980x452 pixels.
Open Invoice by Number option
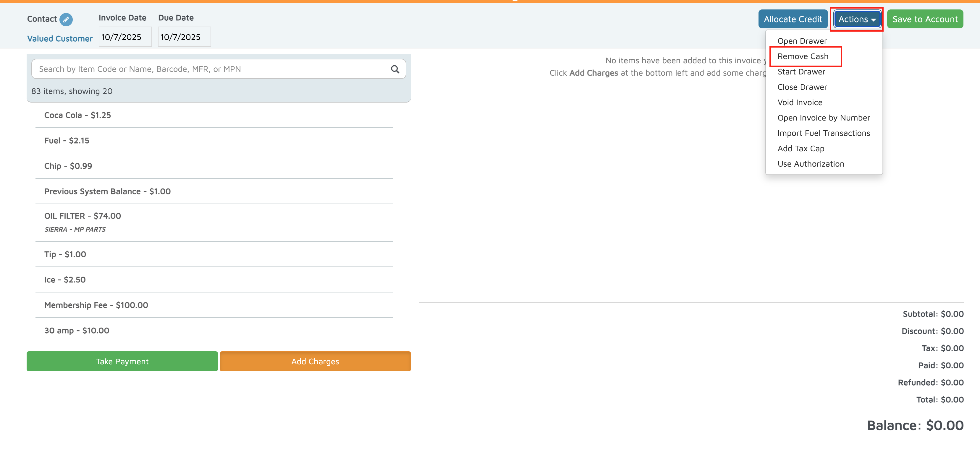[824, 118]
